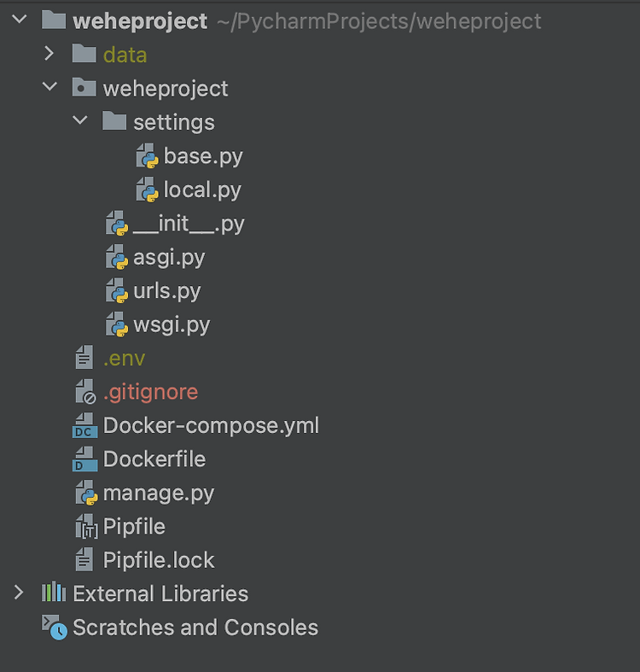640x672 pixels.
Task: Select the urls.py file name
Action: tap(167, 291)
